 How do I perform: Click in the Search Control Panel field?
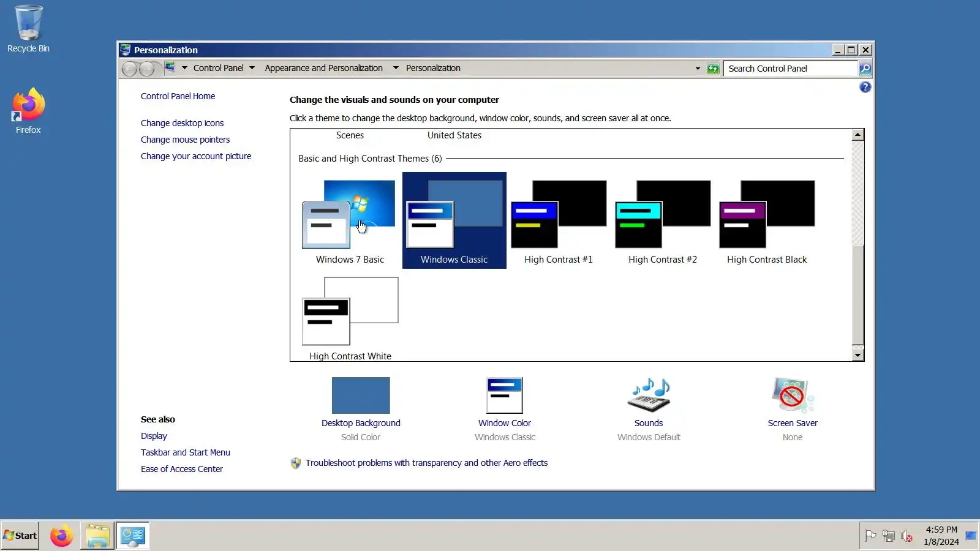[x=790, y=69]
